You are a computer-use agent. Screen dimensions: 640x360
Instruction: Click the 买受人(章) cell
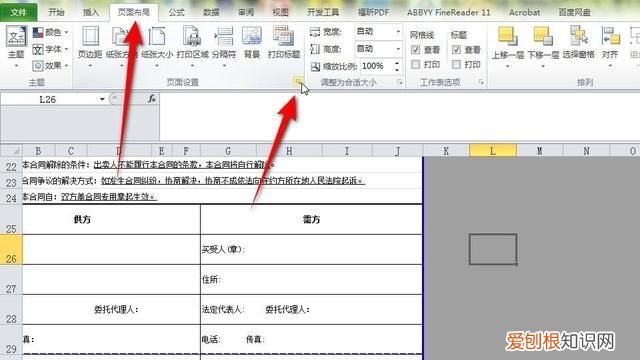311,249
